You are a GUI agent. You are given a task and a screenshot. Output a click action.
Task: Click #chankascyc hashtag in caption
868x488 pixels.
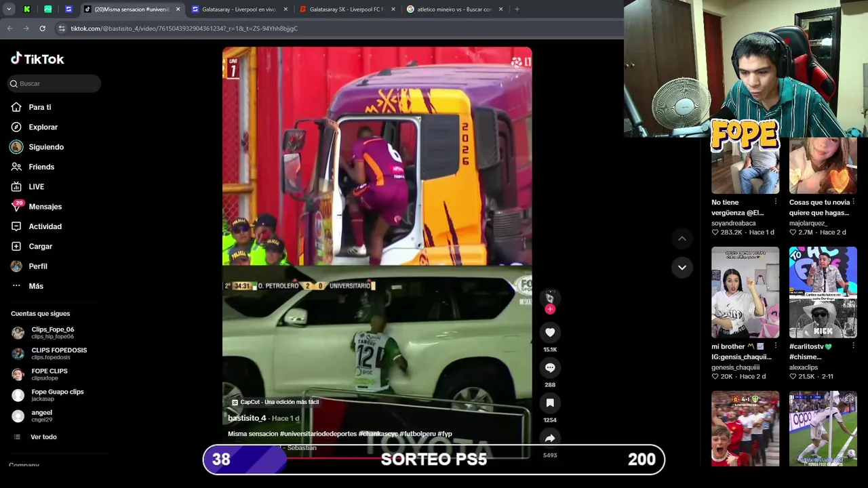[x=378, y=434]
